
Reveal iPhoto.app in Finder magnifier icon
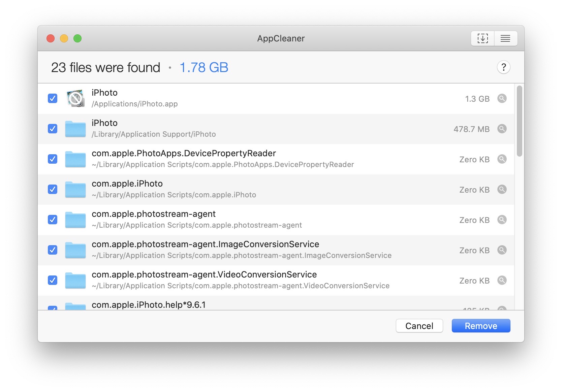(x=502, y=98)
